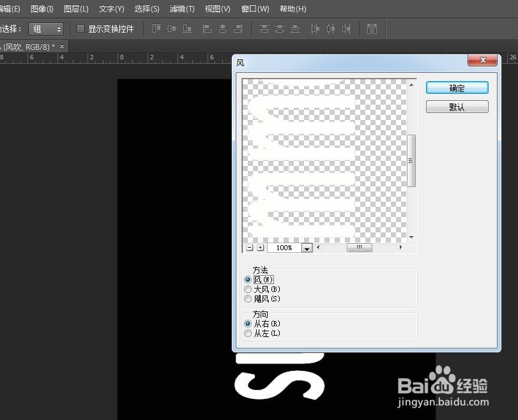
Task: Click distribute left edges icon
Action: [x=315, y=29]
